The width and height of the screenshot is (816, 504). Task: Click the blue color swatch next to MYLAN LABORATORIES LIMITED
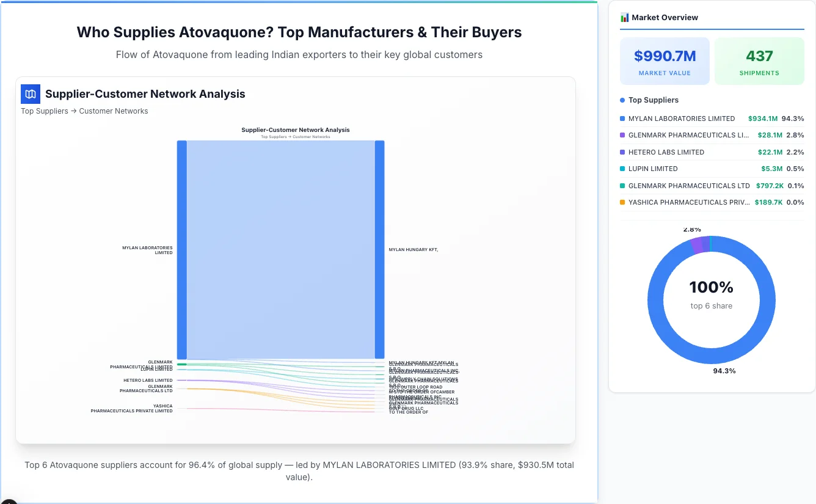(x=624, y=119)
